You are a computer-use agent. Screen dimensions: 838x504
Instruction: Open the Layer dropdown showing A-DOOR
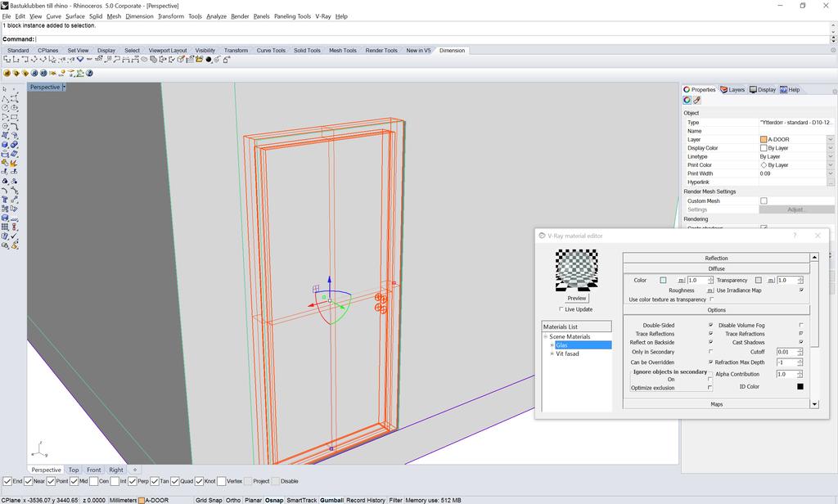click(831, 139)
